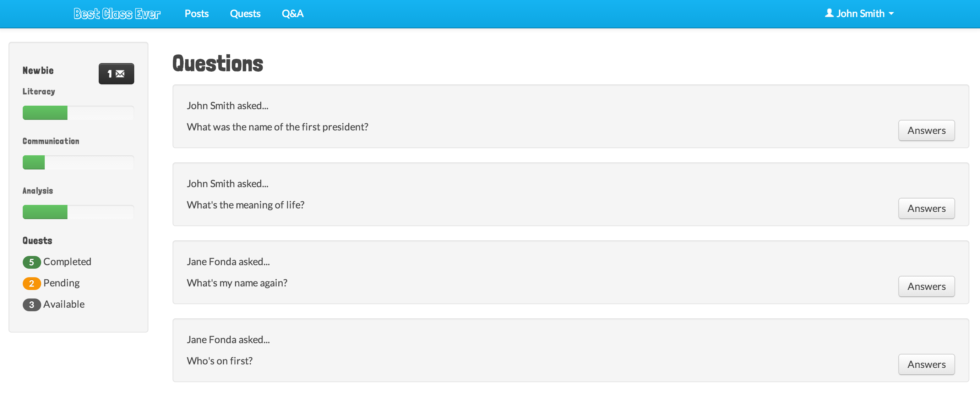The width and height of the screenshot is (980, 402).
Task: See answers for Who's on first
Action: (x=926, y=364)
